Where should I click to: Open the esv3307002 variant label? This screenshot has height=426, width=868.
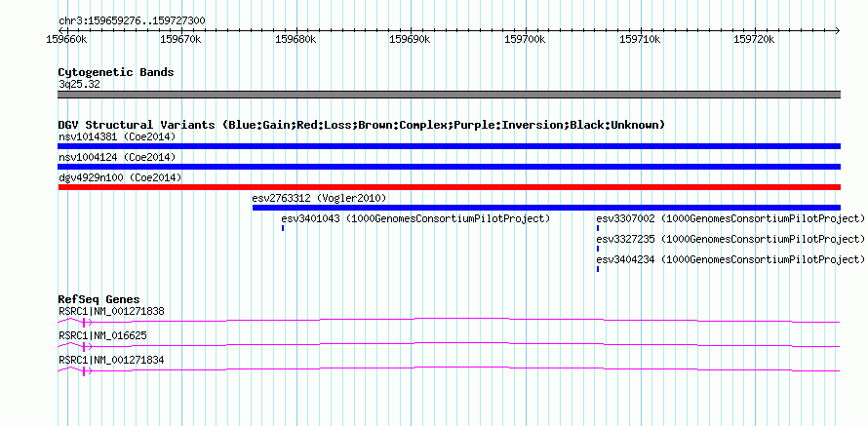(730, 218)
